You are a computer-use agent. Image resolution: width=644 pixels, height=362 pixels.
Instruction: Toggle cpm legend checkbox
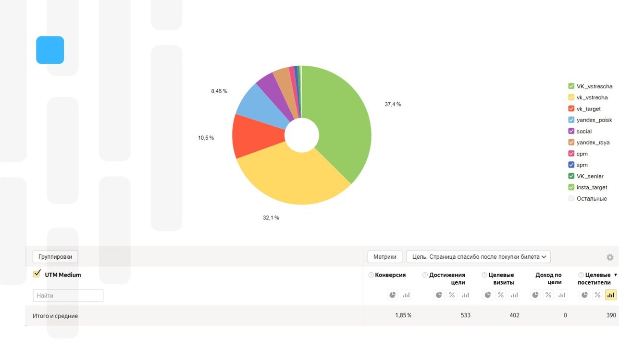(x=571, y=154)
